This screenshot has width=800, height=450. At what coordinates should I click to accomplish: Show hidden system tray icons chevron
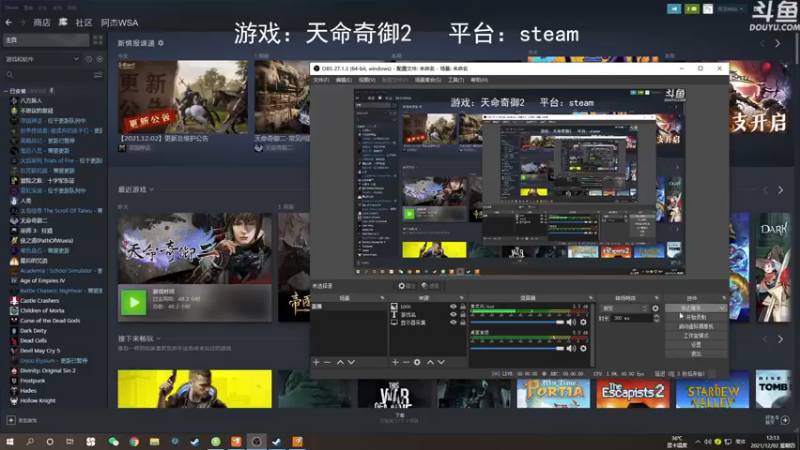697,441
